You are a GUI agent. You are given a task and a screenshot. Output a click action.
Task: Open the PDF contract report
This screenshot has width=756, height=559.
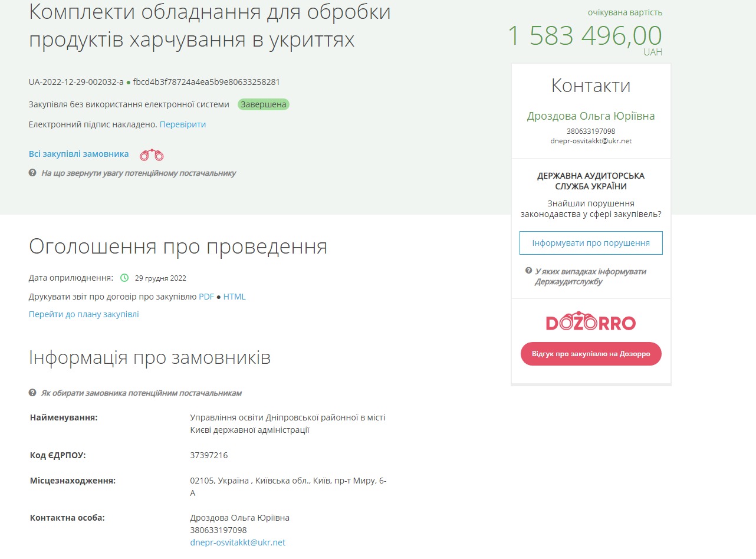[x=206, y=297]
